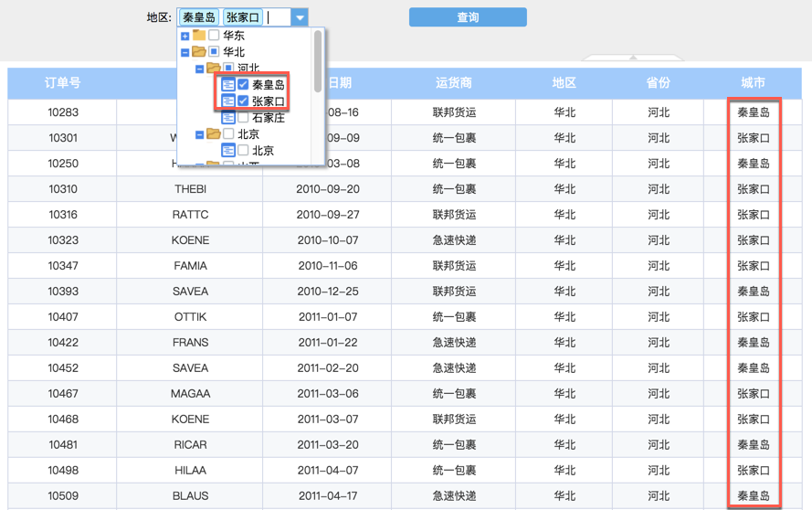Click customer cell OTTIK
This screenshot has width=812, height=510.
pyautogui.click(x=190, y=316)
